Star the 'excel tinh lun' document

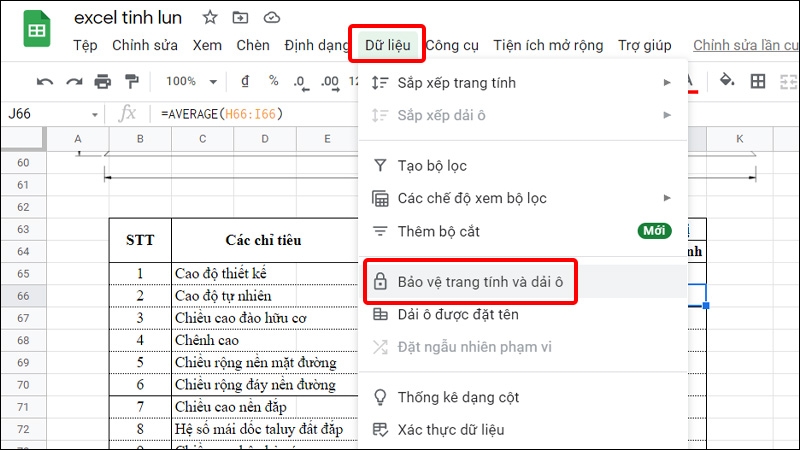[x=210, y=17]
